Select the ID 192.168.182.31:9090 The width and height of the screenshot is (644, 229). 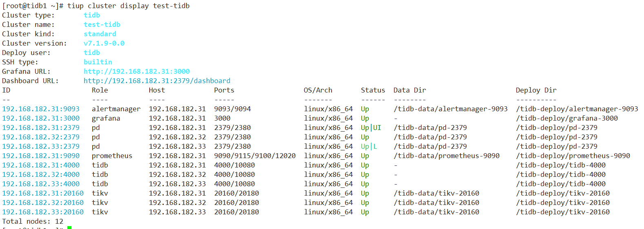click(41, 156)
